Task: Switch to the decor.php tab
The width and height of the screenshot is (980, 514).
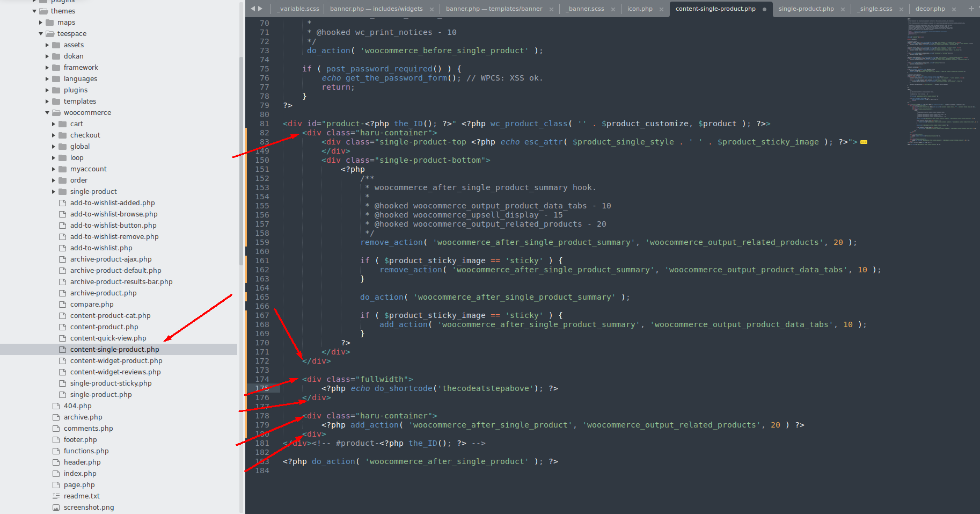Action: 930,9
